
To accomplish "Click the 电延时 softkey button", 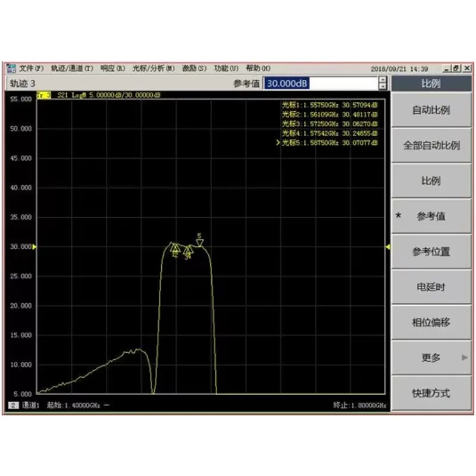I will (x=431, y=287).
